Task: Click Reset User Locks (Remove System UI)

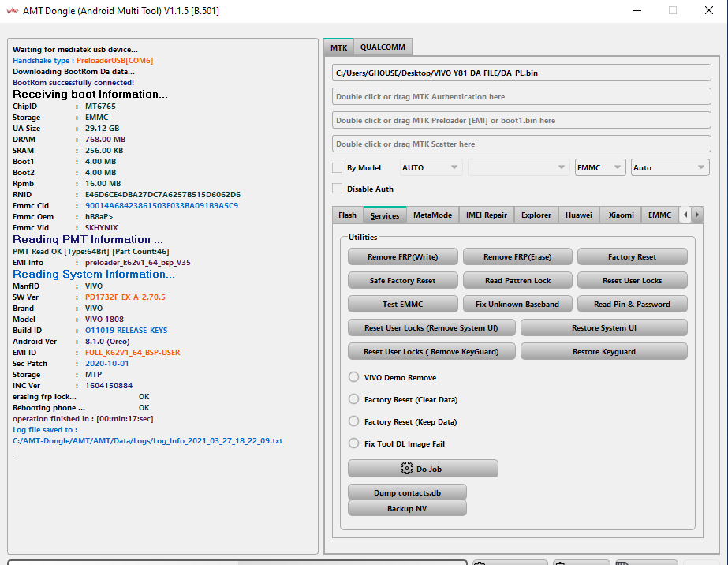Action: coord(431,328)
